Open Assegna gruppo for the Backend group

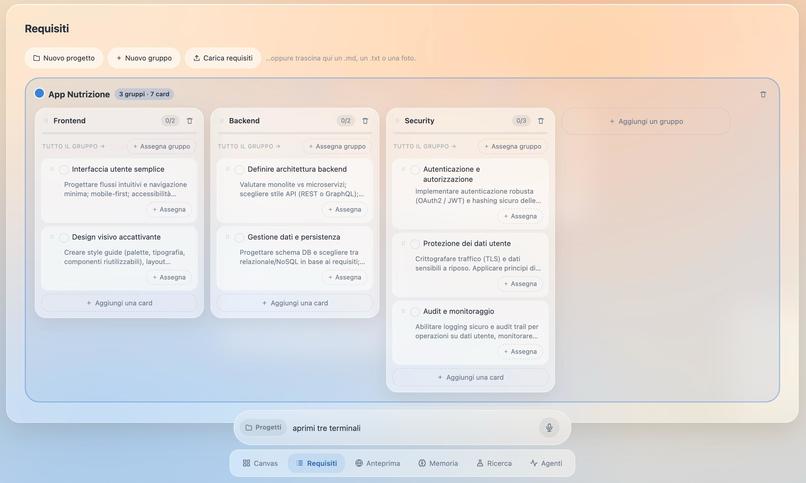coord(337,146)
